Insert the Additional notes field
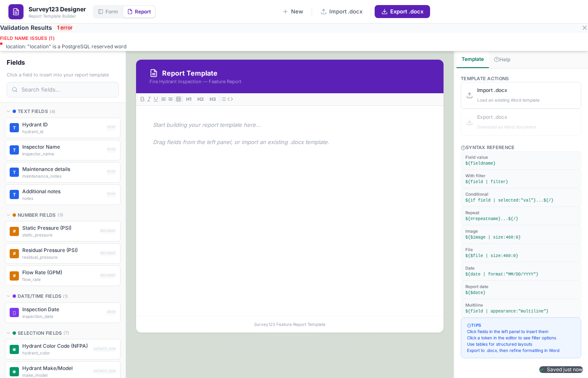Screen dimensions: 588x378 pyautogui.click(x=63, y=194)
